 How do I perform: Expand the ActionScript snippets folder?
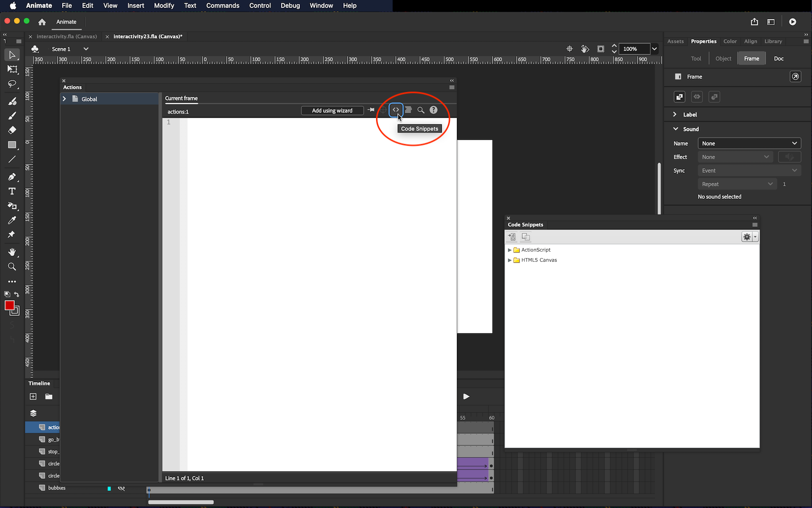click(509, 250)
